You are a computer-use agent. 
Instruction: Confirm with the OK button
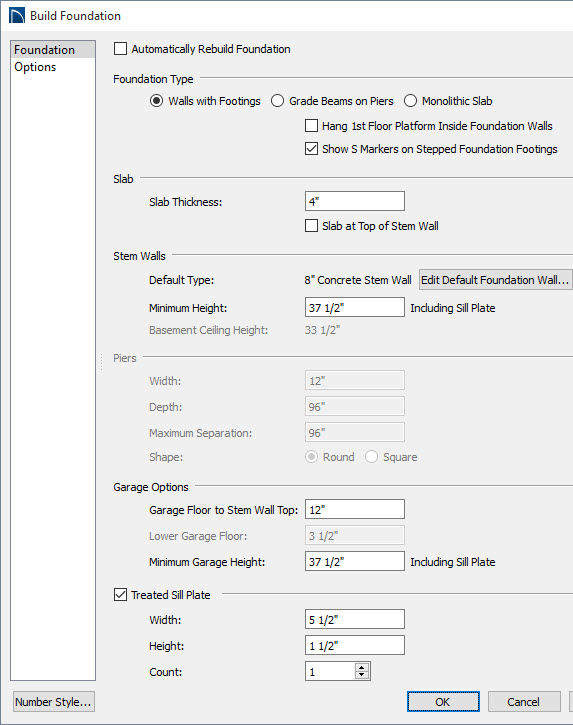443,702
